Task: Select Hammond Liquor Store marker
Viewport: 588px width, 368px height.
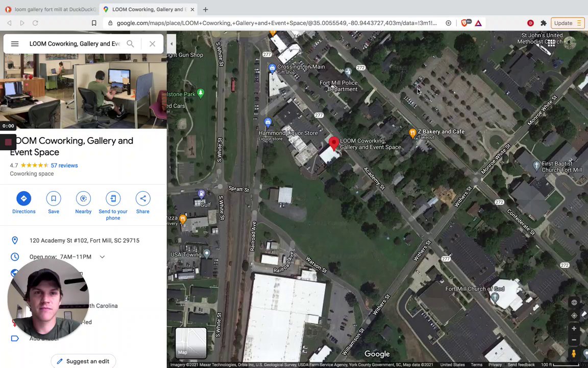Action: [x=268, y=122]
